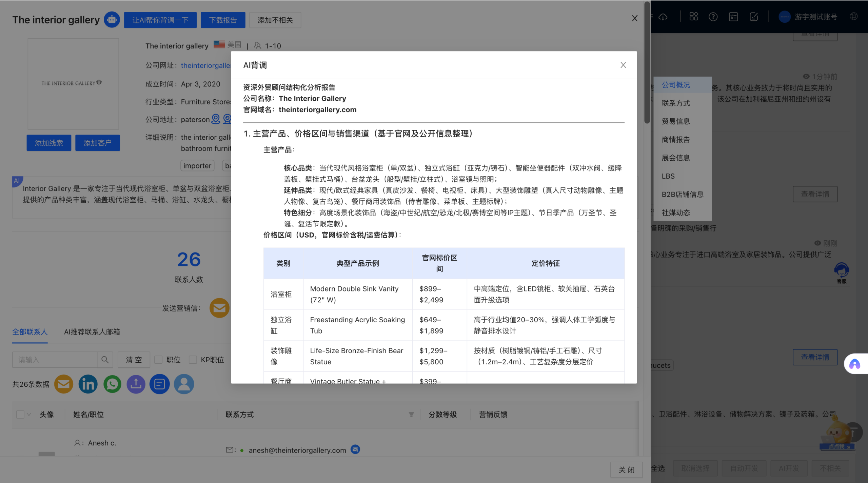
Task: Click the search magnifier icon beside input
Action: 105,360
